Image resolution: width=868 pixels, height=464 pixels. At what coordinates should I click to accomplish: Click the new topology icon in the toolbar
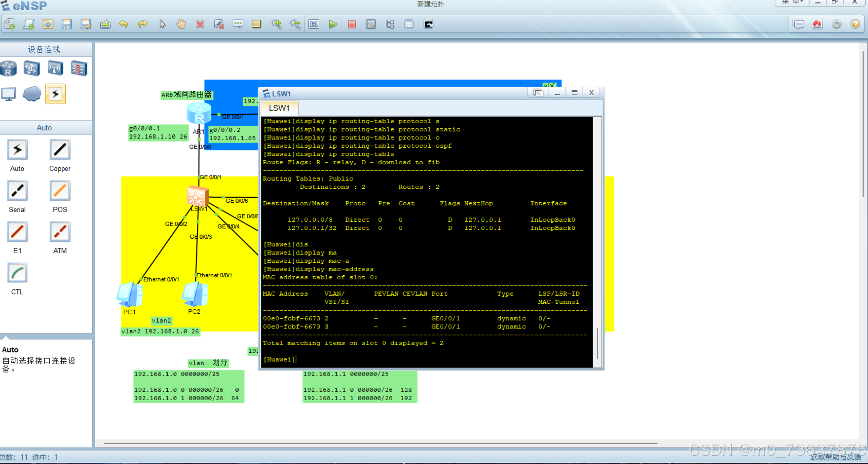coord(10,24)
